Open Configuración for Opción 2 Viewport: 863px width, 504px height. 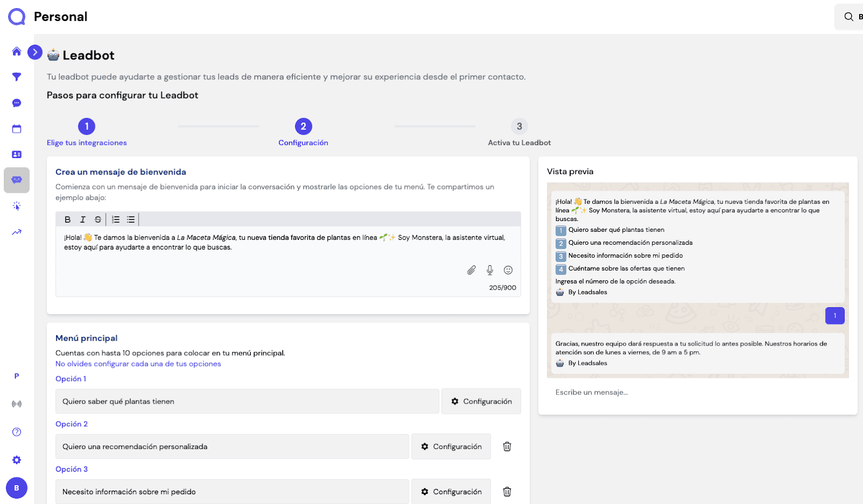click(x=451, y=447)
